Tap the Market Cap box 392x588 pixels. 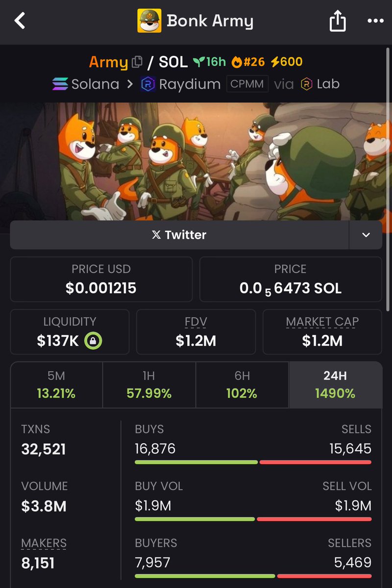click(x=322, y=332)
